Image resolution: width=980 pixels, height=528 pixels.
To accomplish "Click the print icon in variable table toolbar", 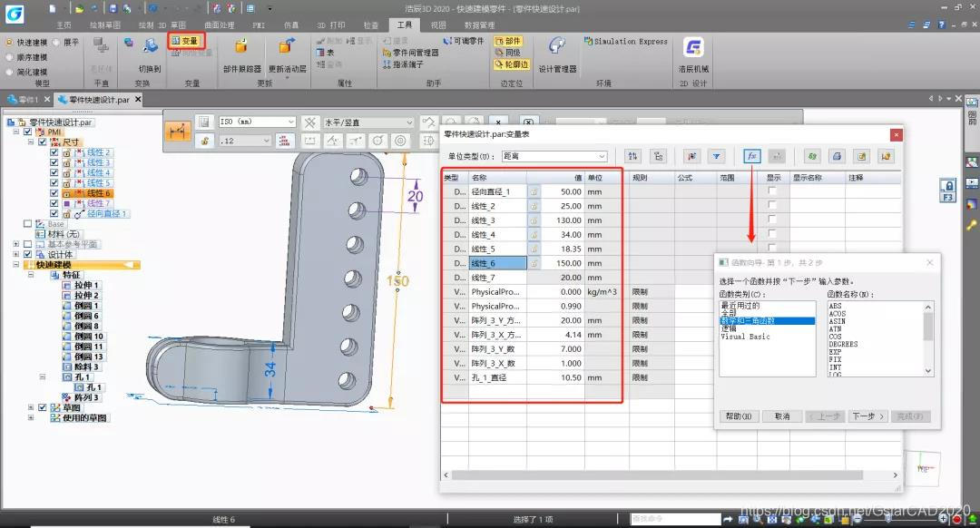I will tap(837, 156).
